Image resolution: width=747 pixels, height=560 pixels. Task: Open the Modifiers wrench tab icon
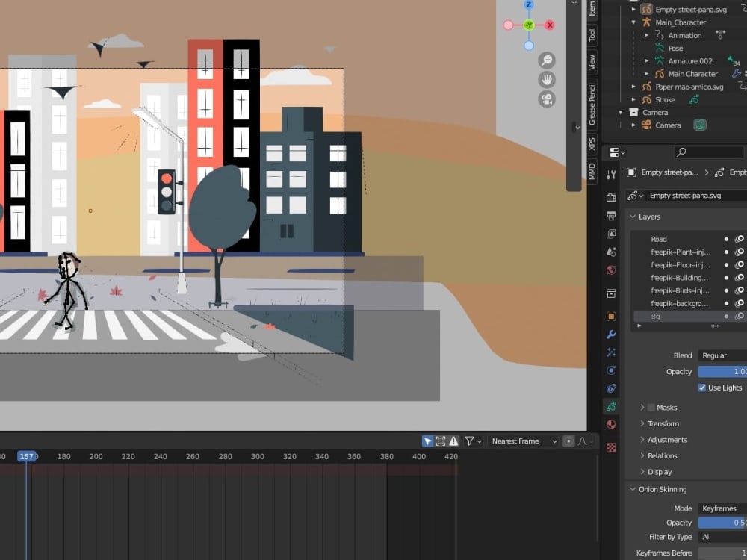(x=611, y=335)
